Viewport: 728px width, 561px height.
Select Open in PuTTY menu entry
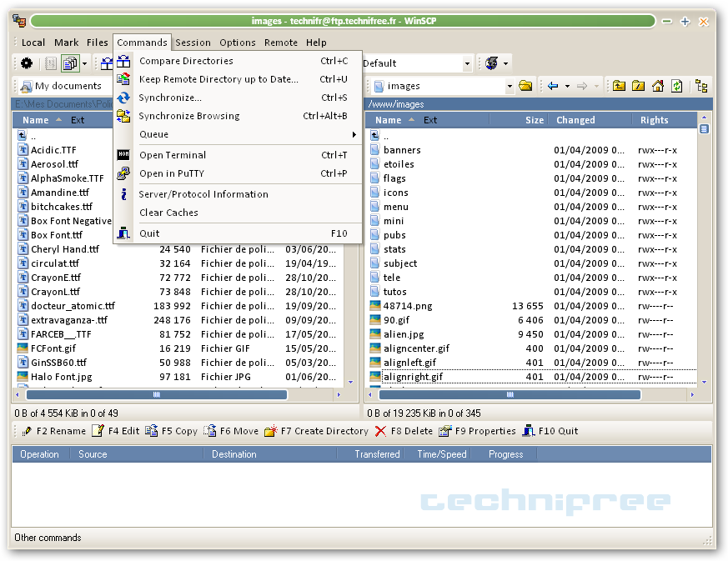tap(171, 173)
